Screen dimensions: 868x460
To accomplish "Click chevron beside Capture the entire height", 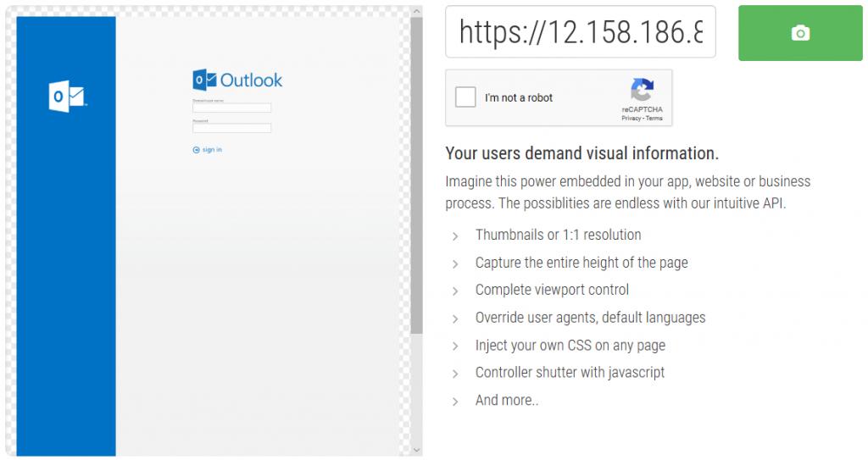I will pyautogui.click(x=455, y=264).
